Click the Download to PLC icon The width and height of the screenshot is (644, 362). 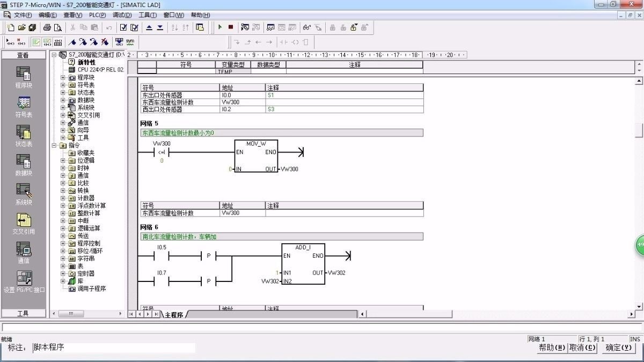160,27
